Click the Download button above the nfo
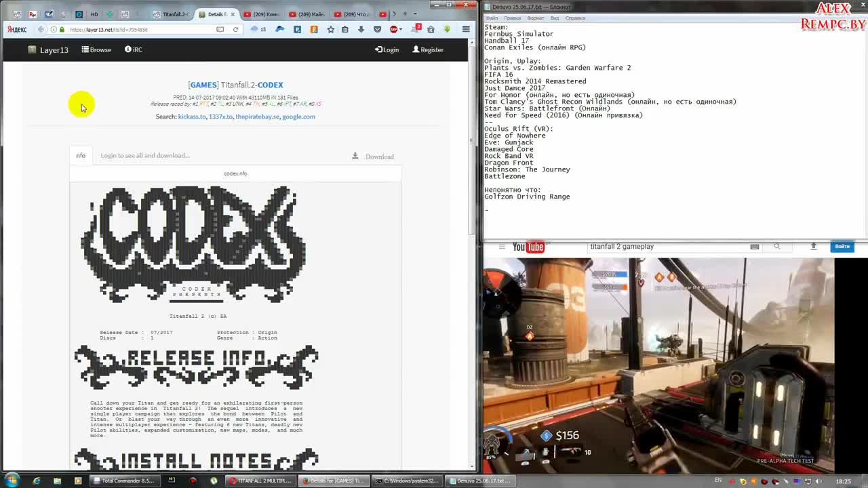The width and height of the screenshot is (868, 488). coord(373,157)
